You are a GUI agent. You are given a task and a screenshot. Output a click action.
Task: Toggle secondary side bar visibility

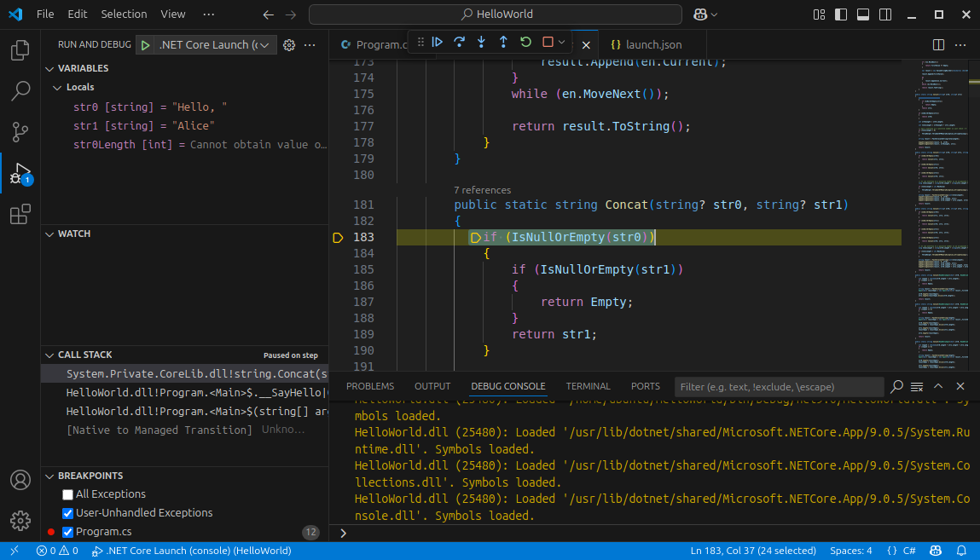point(885,14)
